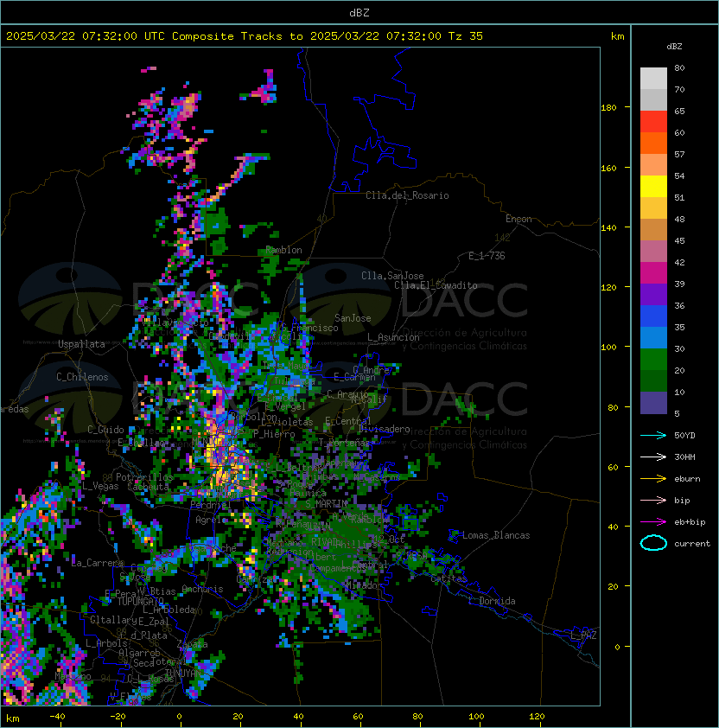Click the 'dBZ' legend heading
The image size is (719, 728).
(674, 47)
